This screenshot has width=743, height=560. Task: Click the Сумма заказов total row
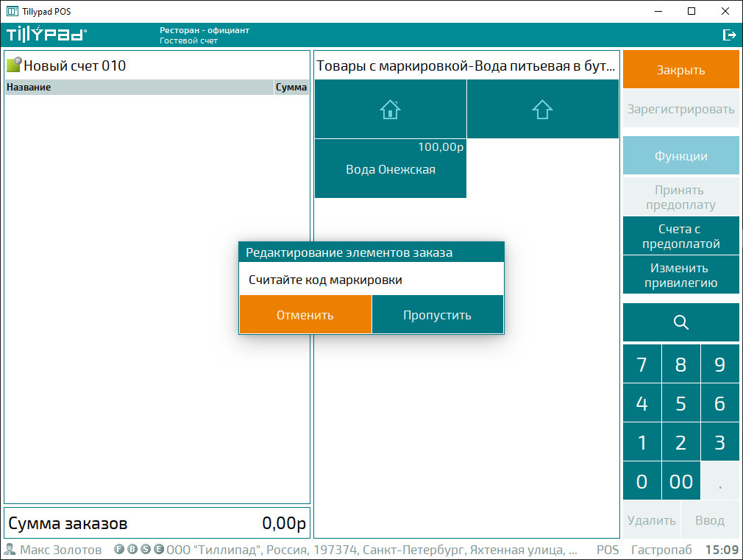point(157,523)
